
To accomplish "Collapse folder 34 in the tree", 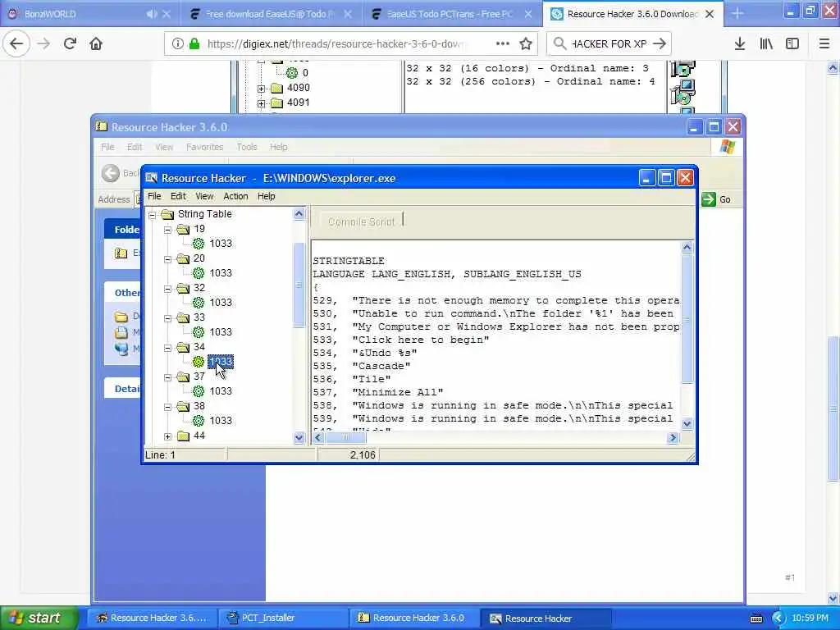I will point(167,348).
